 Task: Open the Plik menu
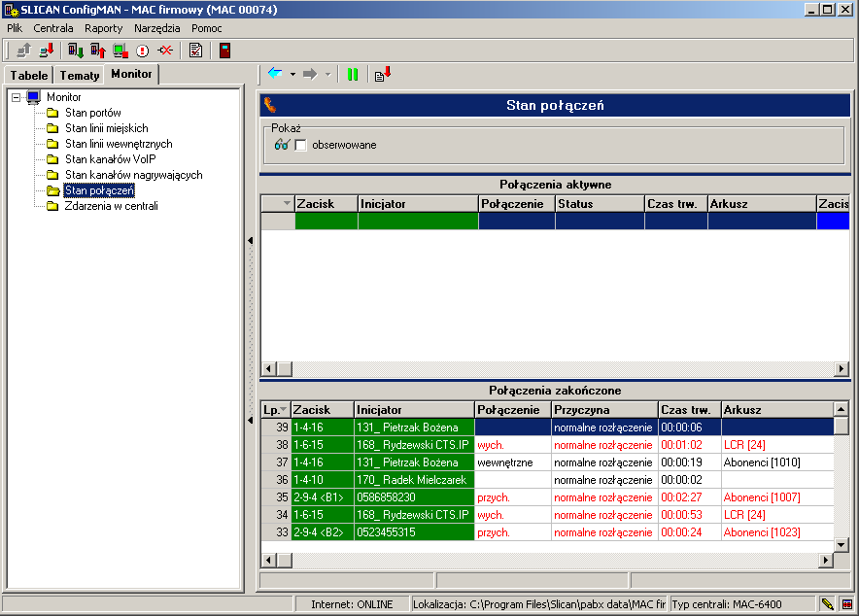[x=15, y=28]
